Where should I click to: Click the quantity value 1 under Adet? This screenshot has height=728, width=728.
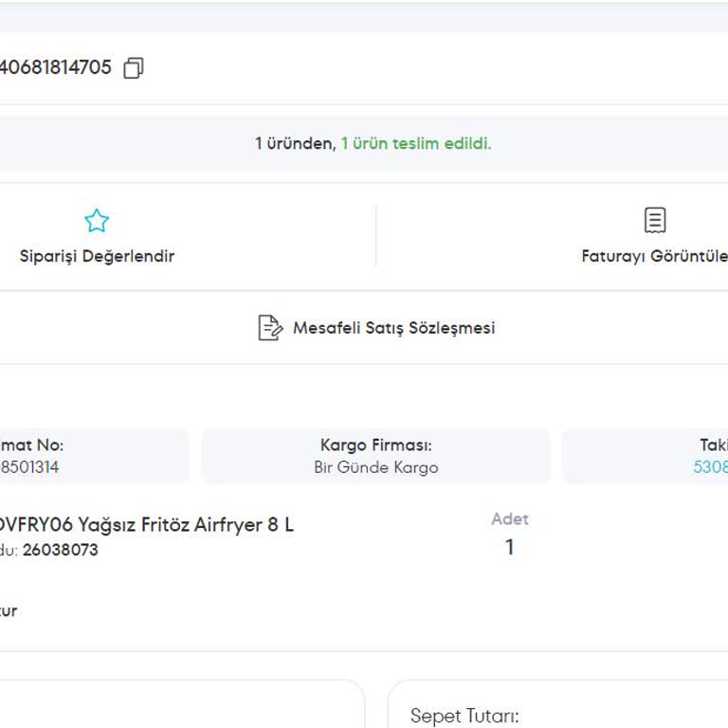[509, 547]
